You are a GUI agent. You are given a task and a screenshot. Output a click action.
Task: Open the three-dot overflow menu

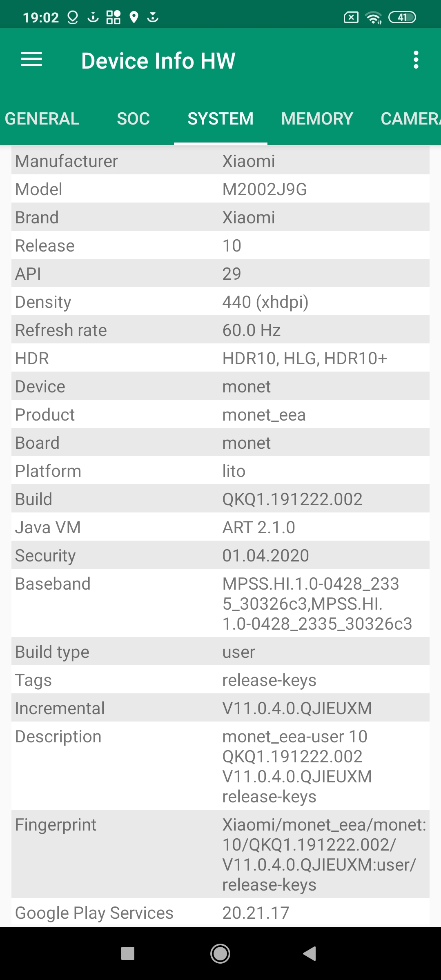pyautogui.click(x=416, y=60)
